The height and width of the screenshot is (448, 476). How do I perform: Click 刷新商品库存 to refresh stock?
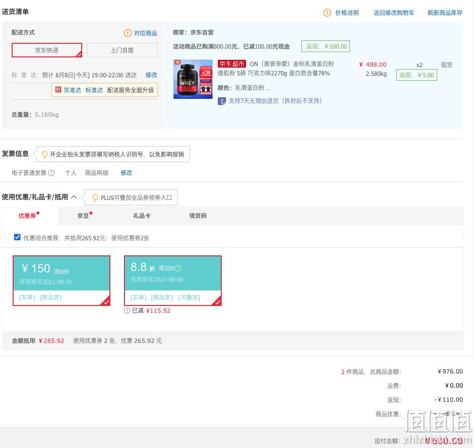coord(445,13)
